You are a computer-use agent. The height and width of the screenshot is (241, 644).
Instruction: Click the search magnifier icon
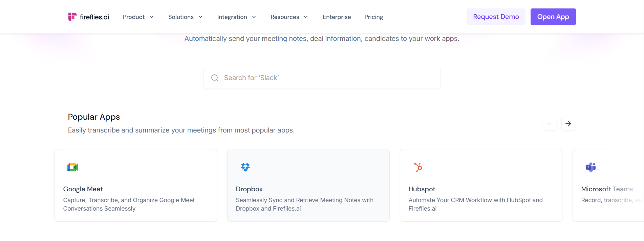(x=215, y=78)
